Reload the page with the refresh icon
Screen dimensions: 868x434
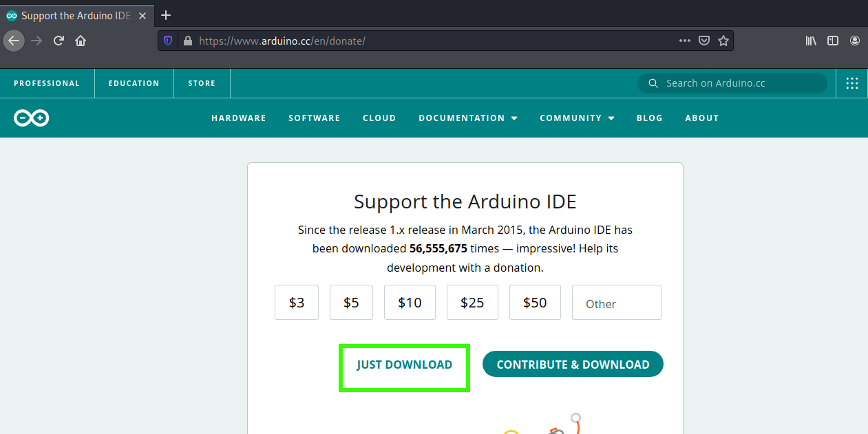pyautogui.click(x=59, y=41)
